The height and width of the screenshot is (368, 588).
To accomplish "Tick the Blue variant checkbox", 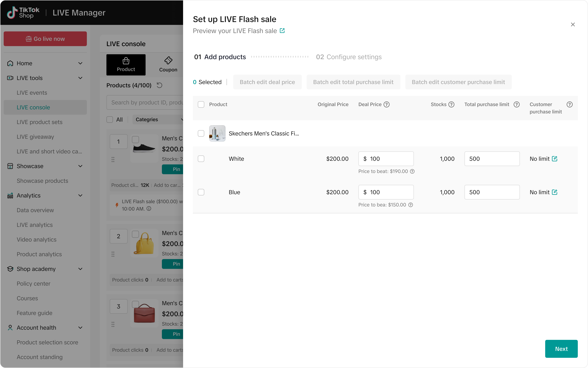I will click(x=201, y=192).
